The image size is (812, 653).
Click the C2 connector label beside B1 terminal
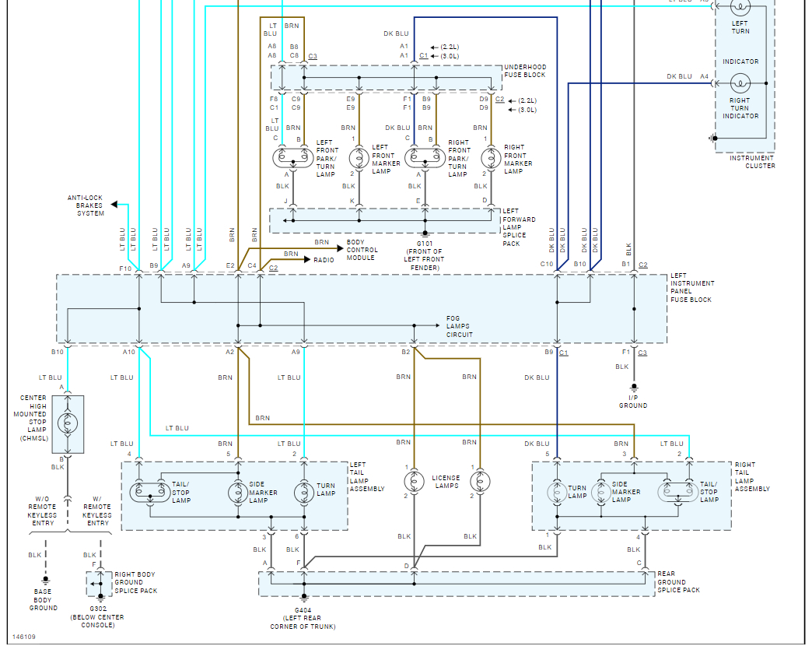coord(643,265)
